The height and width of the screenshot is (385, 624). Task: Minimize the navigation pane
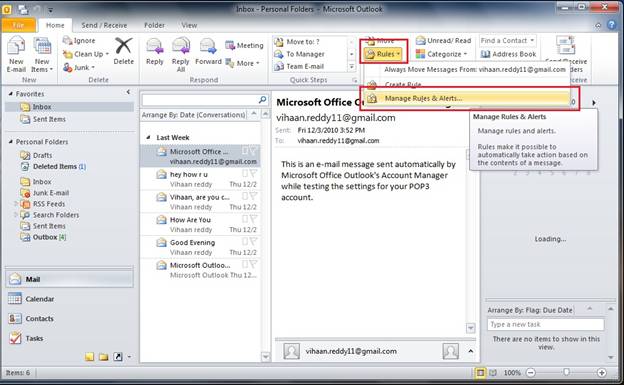click(128, 92)
